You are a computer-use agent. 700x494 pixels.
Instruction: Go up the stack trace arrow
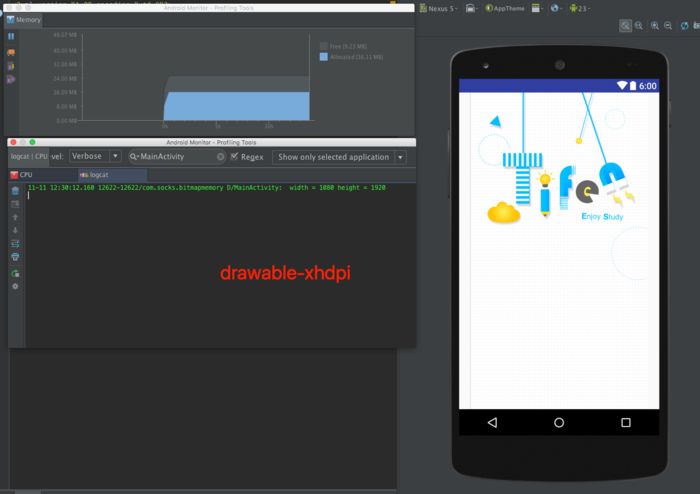[15, 217]
